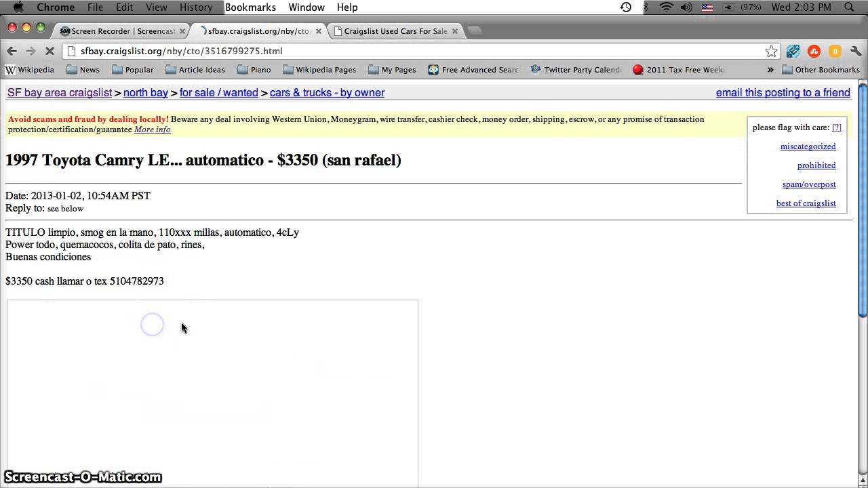Flag the posting as prohibited
This screenshot has height=488, width=868.
pyautogui.click(x=816, y=165)
